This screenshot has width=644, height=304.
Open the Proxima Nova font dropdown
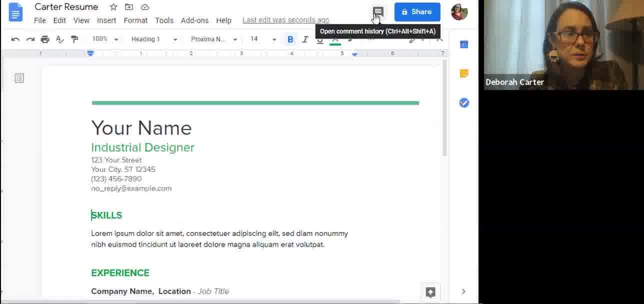[x=214, y=39]
